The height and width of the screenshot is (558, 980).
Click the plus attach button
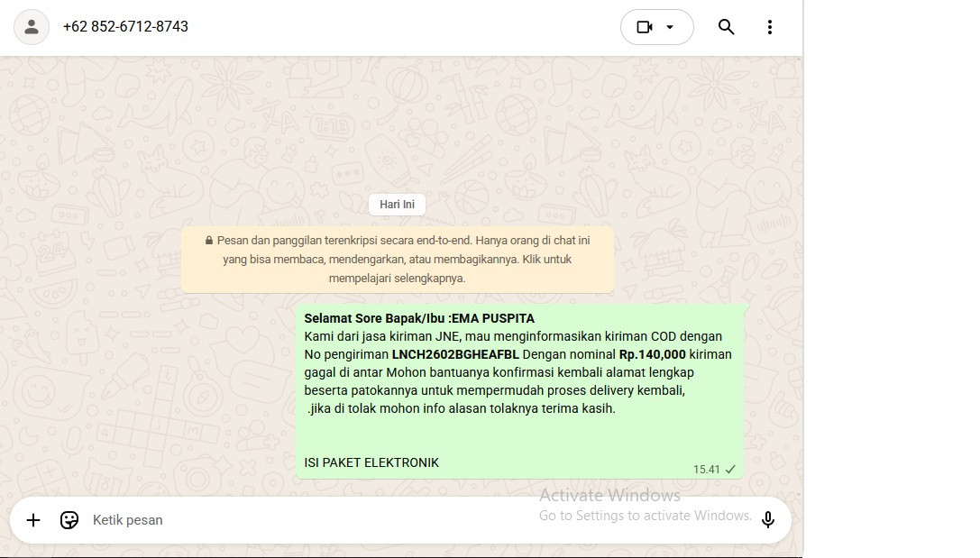point(33,520)
